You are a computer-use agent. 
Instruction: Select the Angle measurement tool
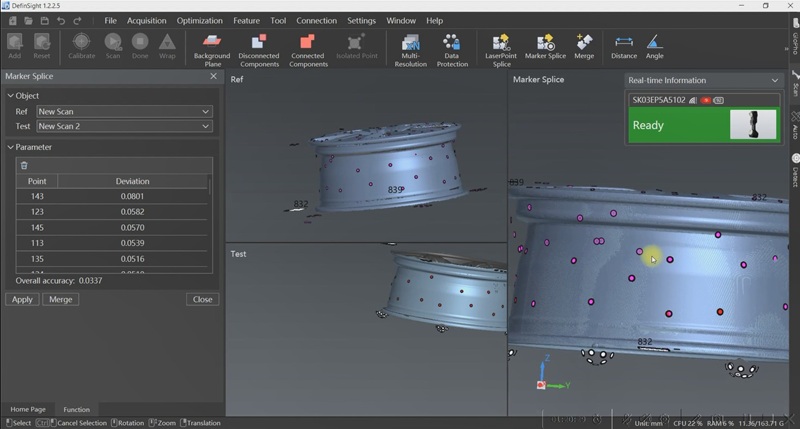(654, 43)
